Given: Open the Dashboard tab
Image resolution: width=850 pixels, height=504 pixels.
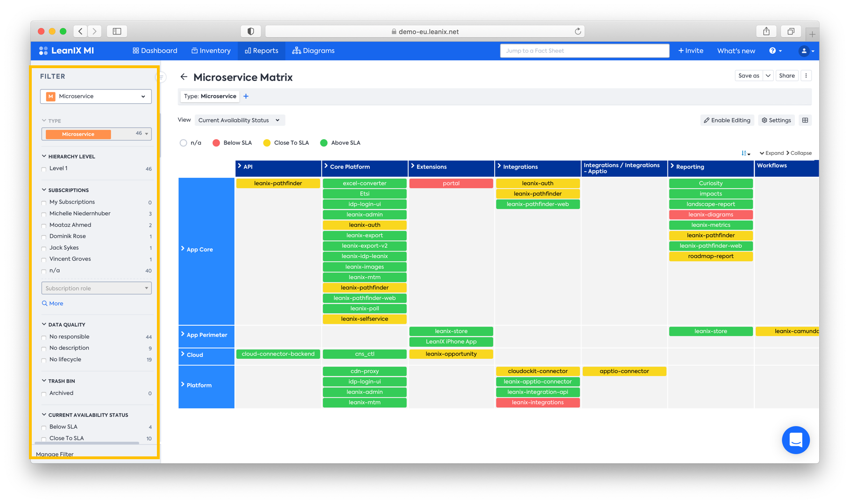Looking at the screenshot, I should coord(155,50).
